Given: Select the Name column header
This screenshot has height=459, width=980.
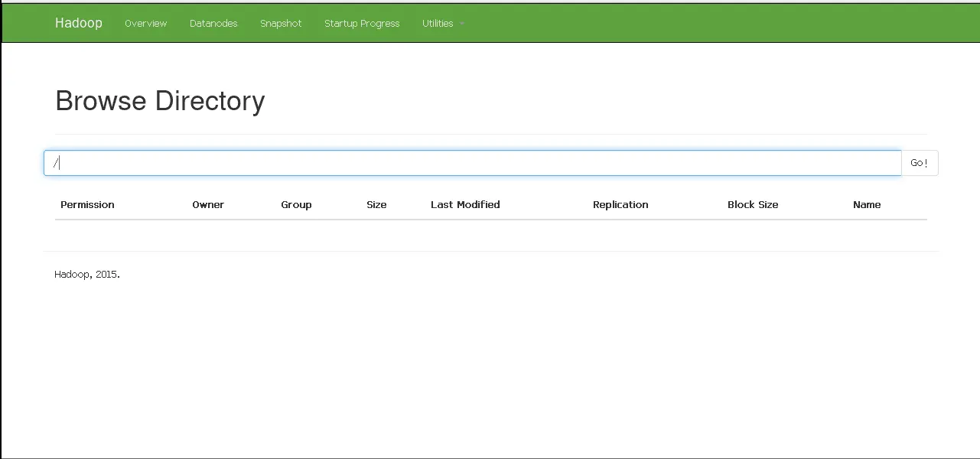Looking at the screenshot, I should [867, 205].
